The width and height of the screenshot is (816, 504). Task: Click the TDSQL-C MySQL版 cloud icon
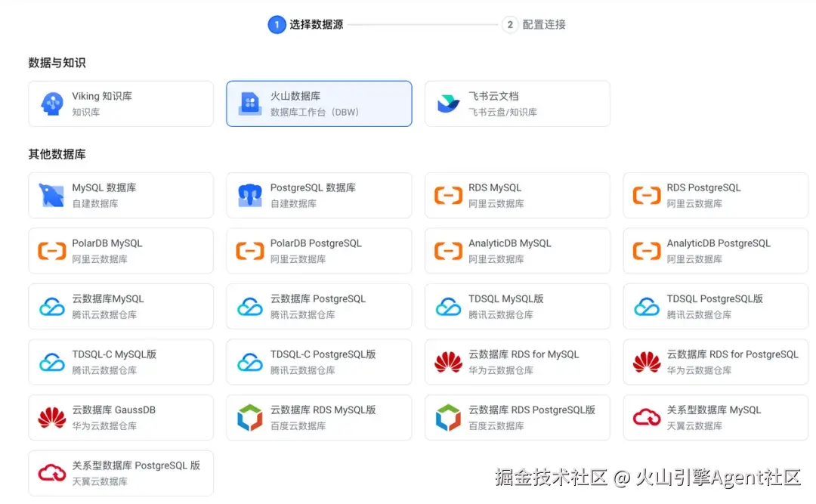point(52,363)
